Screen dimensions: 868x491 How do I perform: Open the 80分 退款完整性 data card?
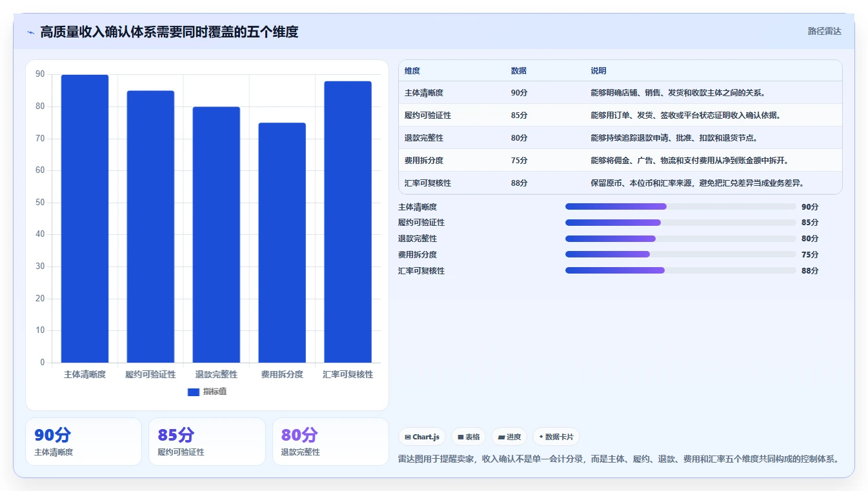(330, 441)
